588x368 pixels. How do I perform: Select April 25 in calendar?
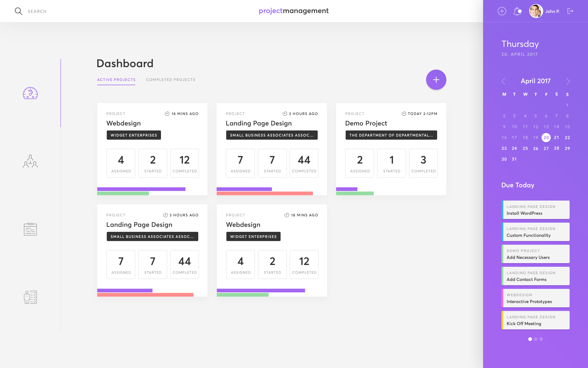click(525, 148)
